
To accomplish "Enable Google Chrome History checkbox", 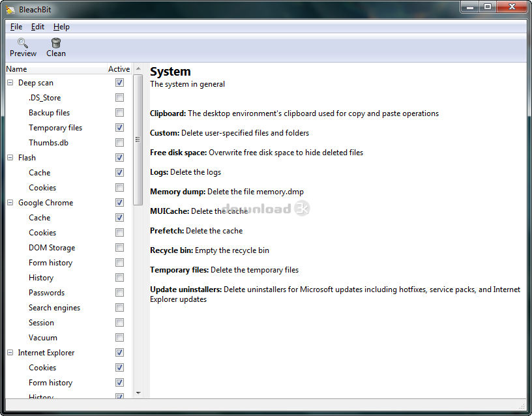I will 119,278.
